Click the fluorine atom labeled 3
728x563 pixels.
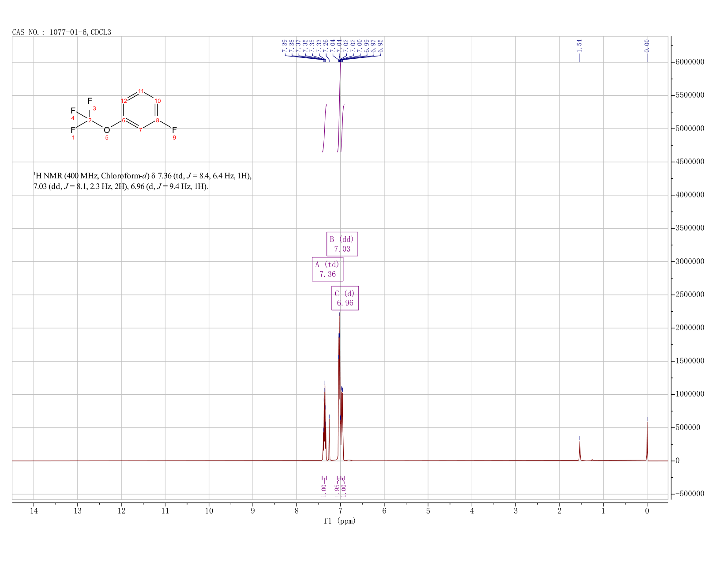point(90,101)
